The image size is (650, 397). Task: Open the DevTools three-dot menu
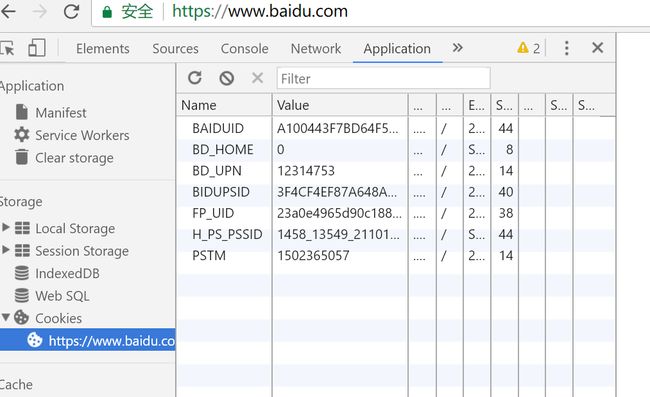click(566, 48)
